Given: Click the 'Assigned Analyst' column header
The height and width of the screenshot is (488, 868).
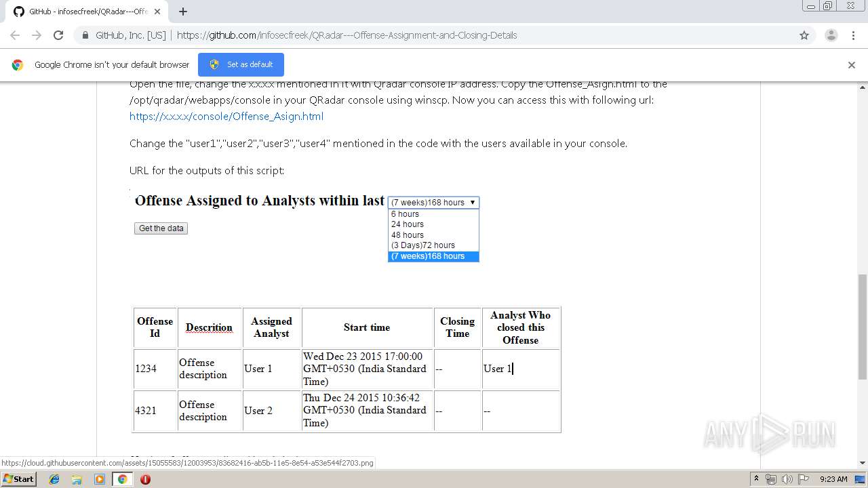Looking at the screenshot, I should point(271,327).
